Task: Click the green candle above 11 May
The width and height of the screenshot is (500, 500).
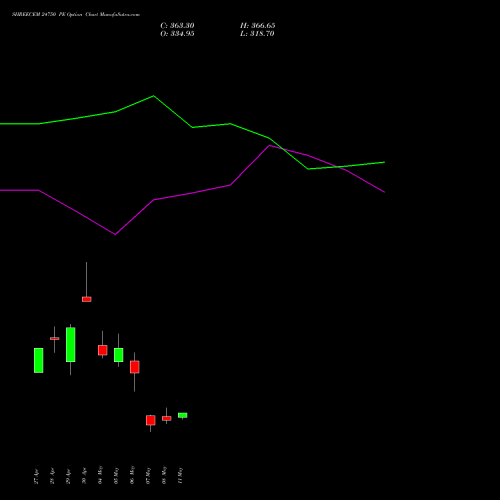Action: coord(183,415)
